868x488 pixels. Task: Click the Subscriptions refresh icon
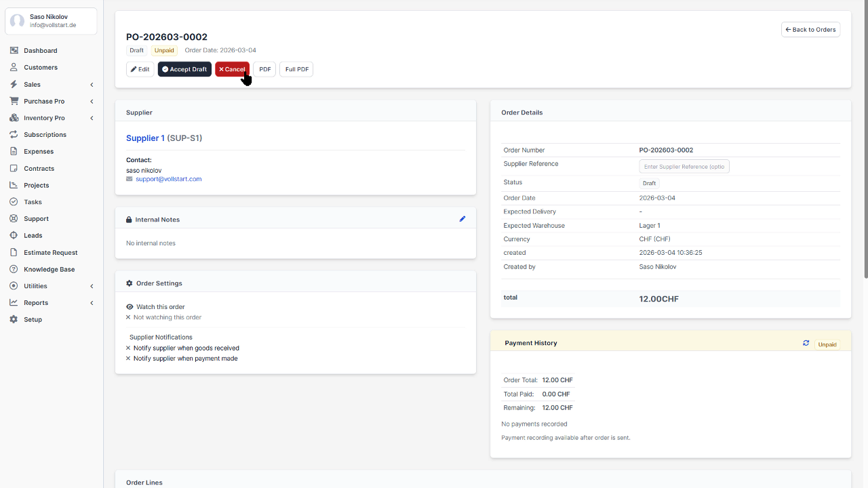point(14,135)
